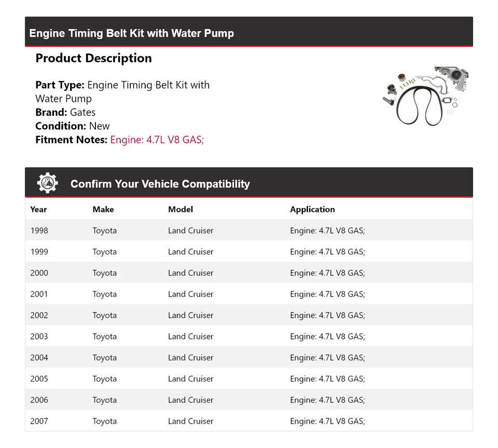
Task: Click the Application column header
Action: click(x=312, y=209)
